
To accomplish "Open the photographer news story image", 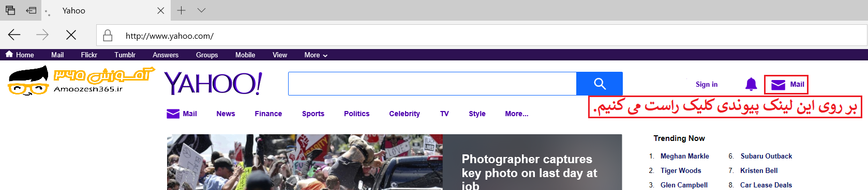I will coord(305,162).
